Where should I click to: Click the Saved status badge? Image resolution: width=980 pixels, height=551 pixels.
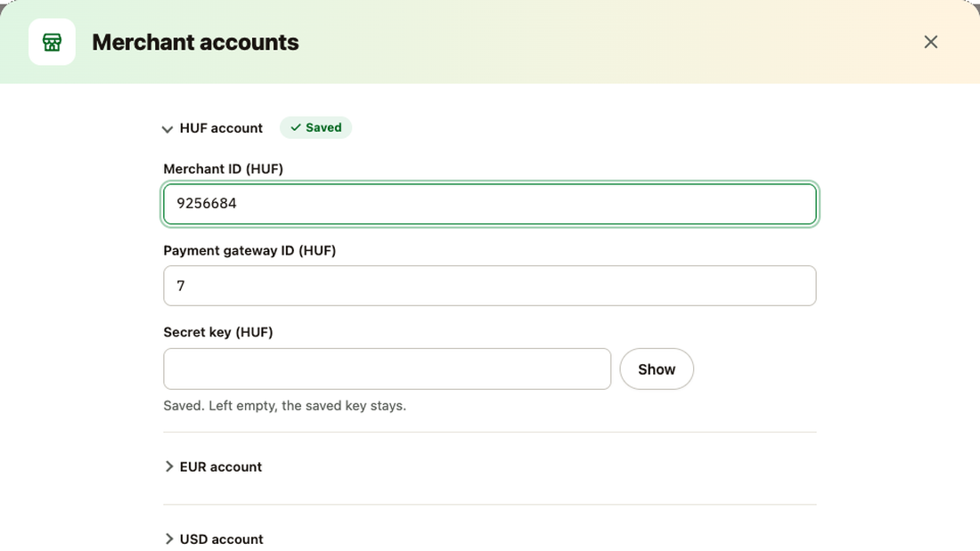315,127
